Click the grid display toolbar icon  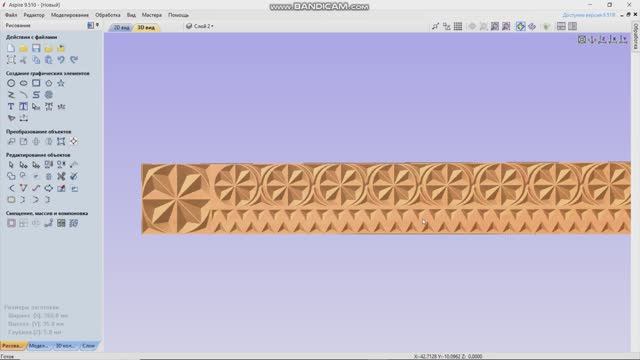click(458, 27)
